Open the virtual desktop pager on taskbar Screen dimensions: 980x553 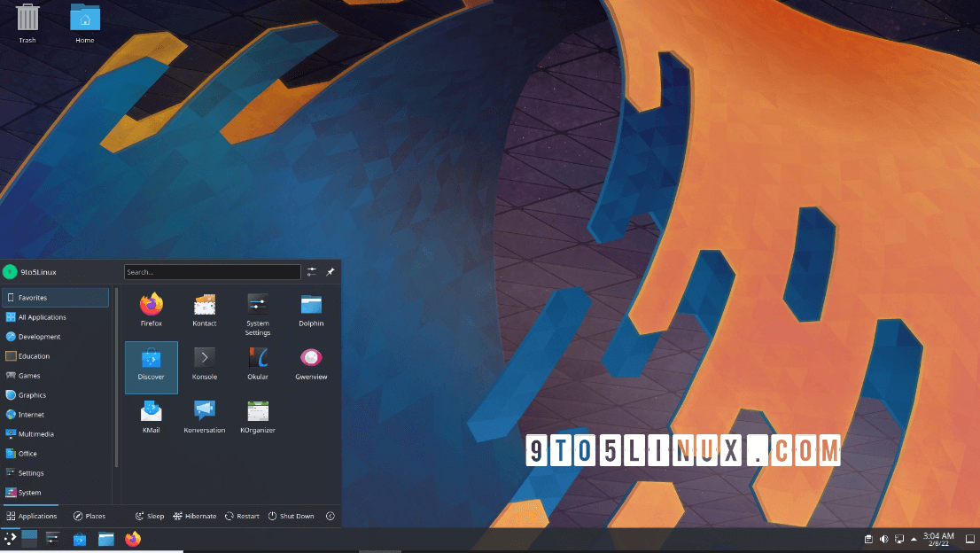[29, 539]
